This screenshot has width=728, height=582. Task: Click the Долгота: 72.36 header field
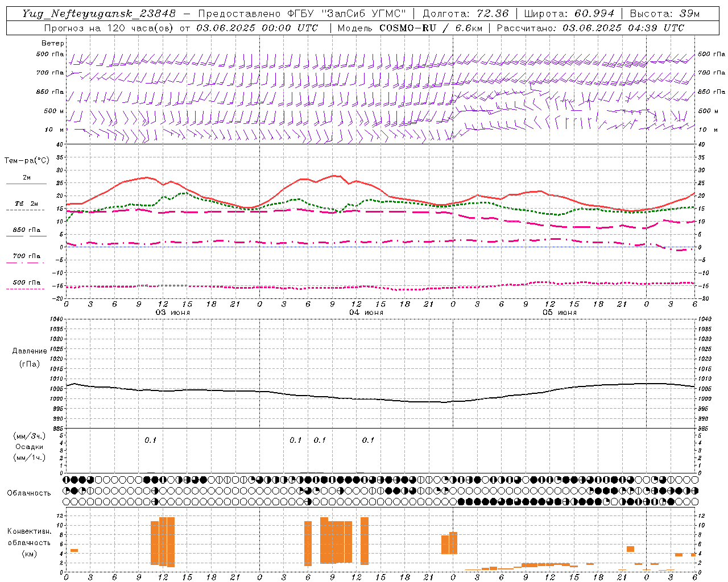coord(465,14)
